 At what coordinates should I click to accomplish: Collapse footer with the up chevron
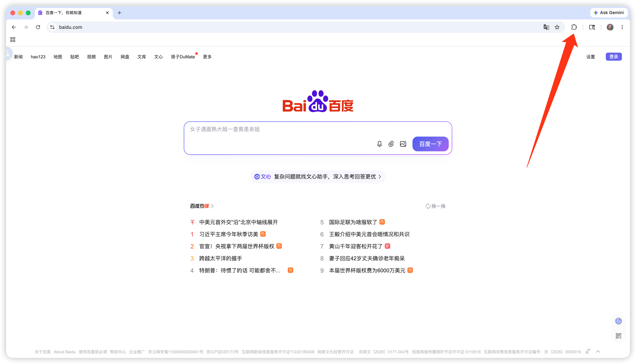tap(598, 351)
